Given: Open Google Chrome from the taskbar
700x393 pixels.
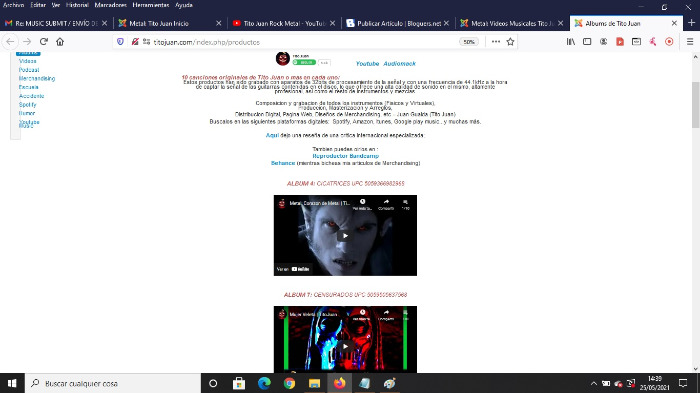Looking at the screenshot, I should pyautogui.click(x=289, y=383).
